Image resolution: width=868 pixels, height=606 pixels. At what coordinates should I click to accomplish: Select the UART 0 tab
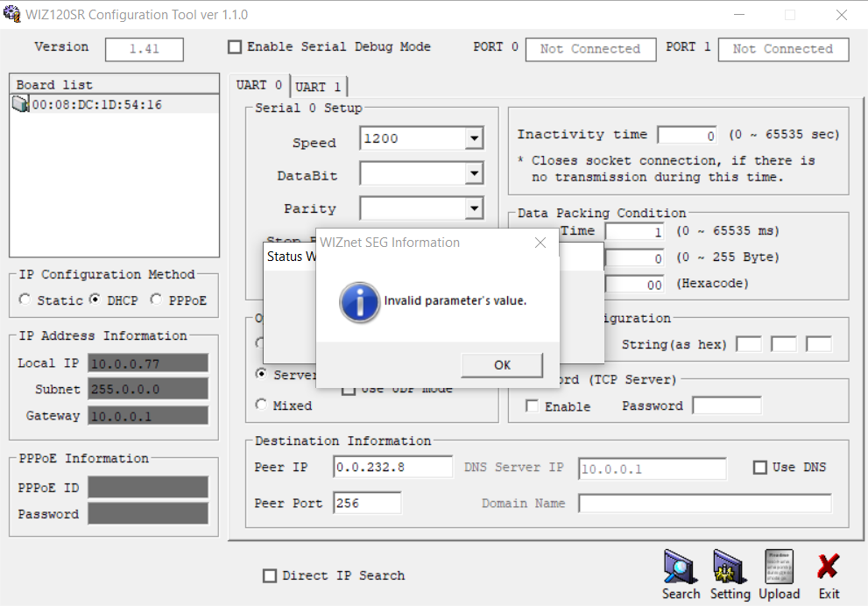[x=259, y=85]
